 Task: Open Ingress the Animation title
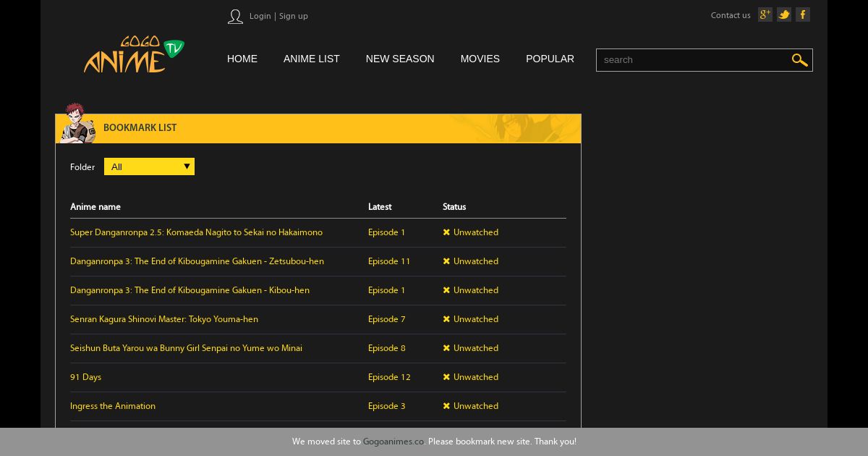point(113,406)
